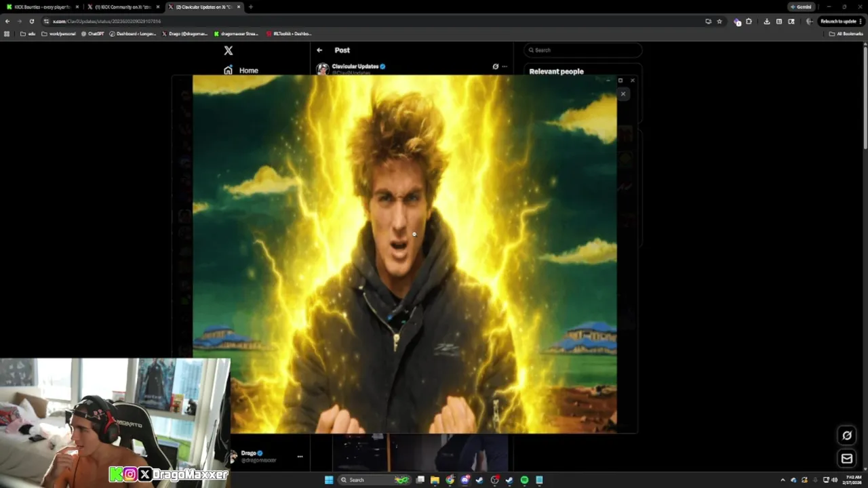Show hidden system tray icons
This screenshot has width=868, height=488.
click(x=783, y=480)
